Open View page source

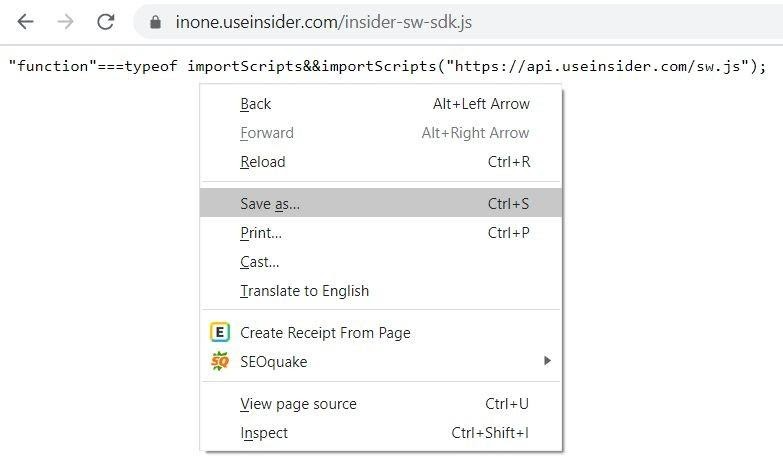[298, 404]
